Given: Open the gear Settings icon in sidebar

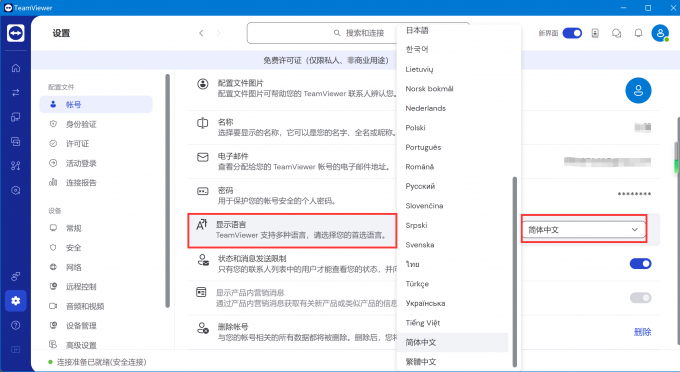Looking at the screenshot, I should tap(16, 300).
